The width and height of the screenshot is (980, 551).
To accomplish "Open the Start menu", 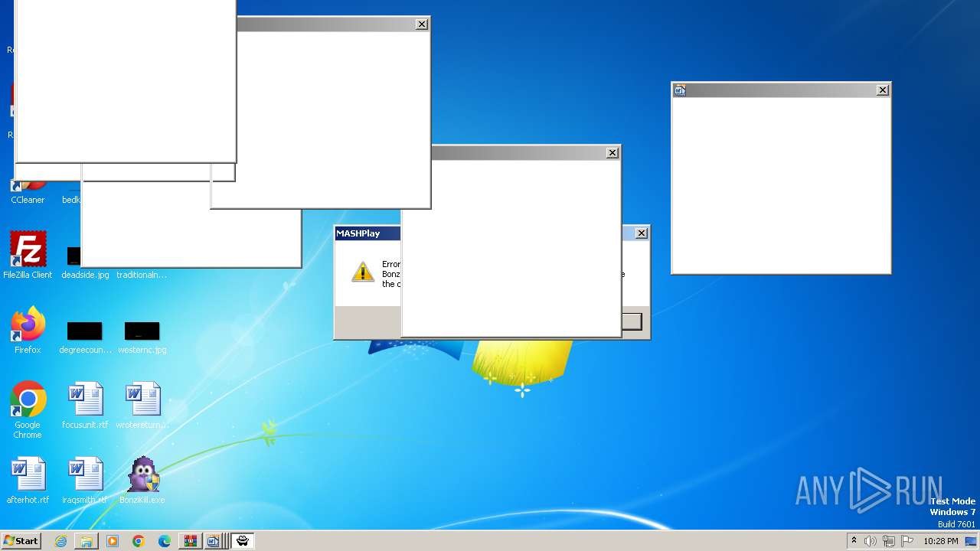I will (21, 540).
